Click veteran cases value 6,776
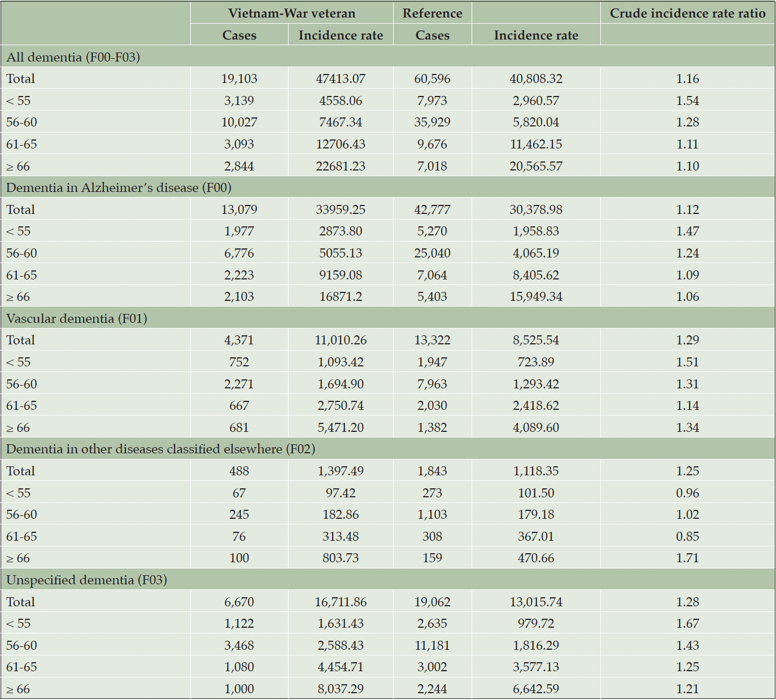The width and height of the screenshot is (776, 700). [239, 253]
